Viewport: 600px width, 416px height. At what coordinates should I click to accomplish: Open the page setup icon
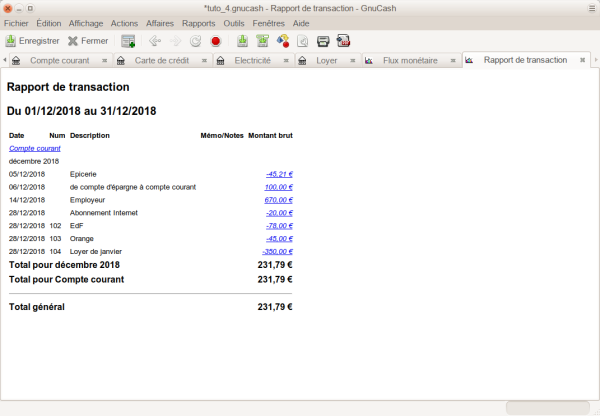pos(302,41)
